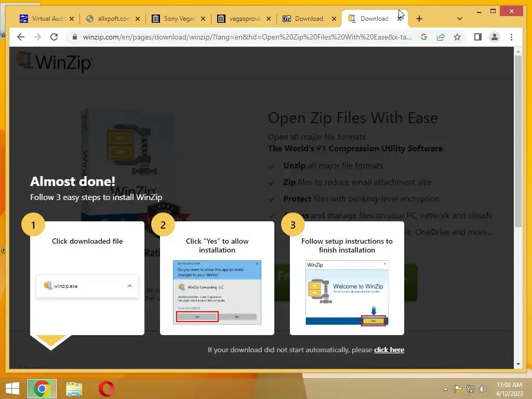Minimize the Chrome window

(478, 11)
